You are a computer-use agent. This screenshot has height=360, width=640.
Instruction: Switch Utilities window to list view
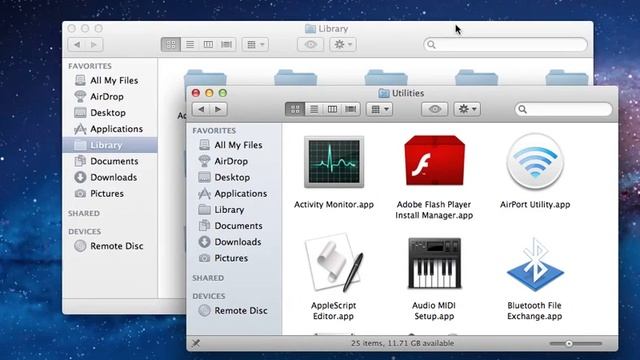click(314, 109)
